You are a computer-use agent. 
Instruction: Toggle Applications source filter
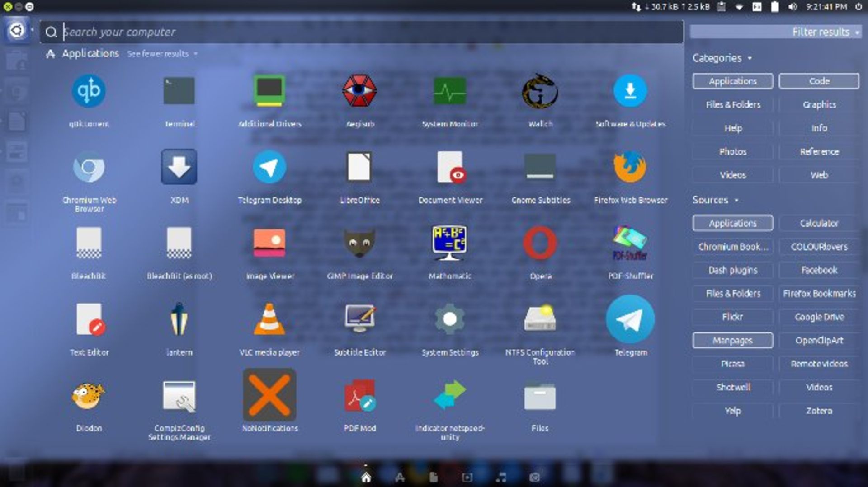[732, 223]
